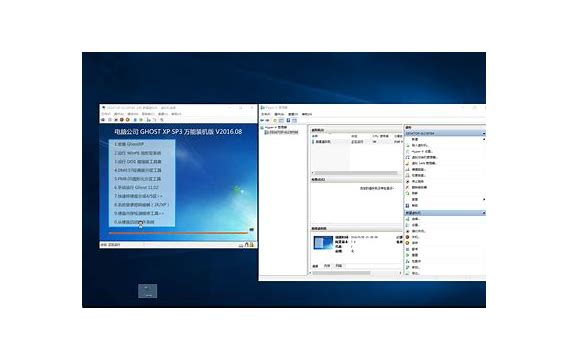Open Hyper-V 设置 in the Actions pane
The width and height of the screenshot is (568, 360).
422,151
